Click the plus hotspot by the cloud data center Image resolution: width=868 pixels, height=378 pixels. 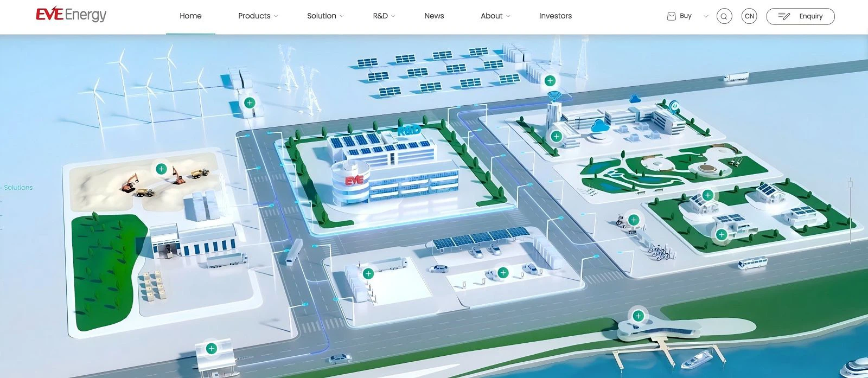pyautogui.click(x=556, y=137)
